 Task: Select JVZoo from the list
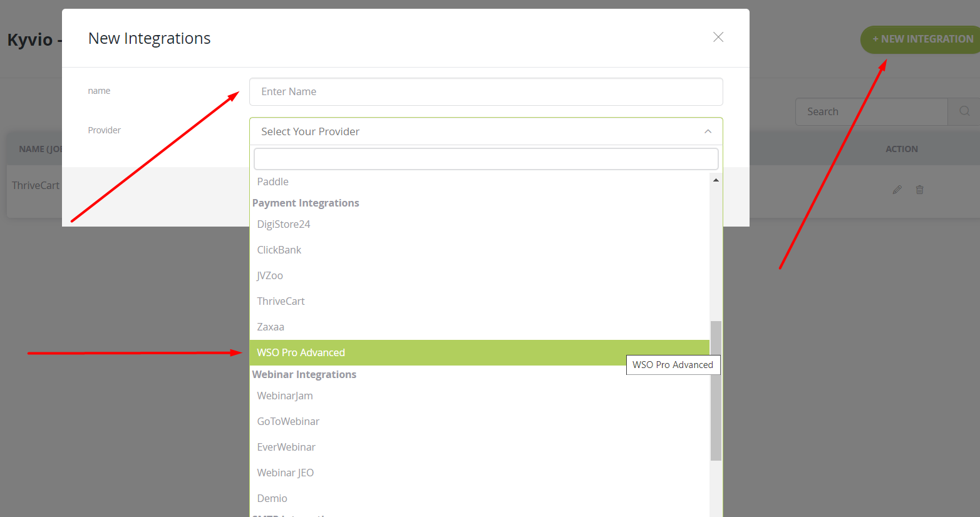point(480,275)
